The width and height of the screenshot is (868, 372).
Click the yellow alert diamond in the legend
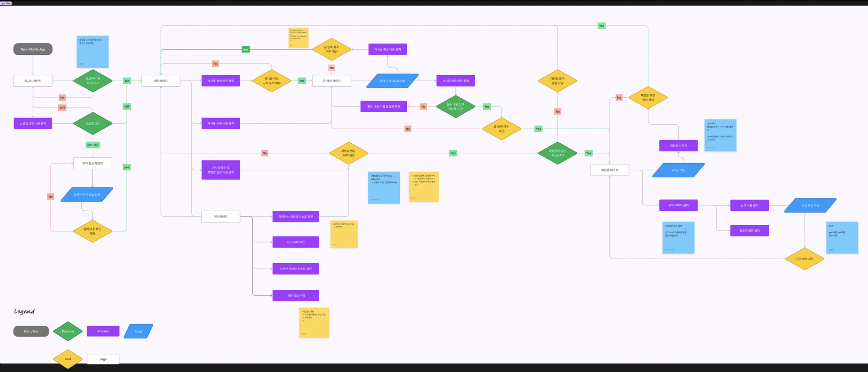click(68, 359)
